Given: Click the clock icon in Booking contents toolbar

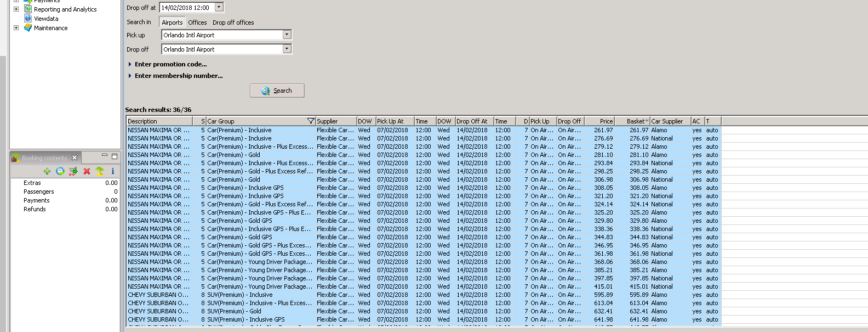Looking at the screenshot, I should click(x=60, y=171).
